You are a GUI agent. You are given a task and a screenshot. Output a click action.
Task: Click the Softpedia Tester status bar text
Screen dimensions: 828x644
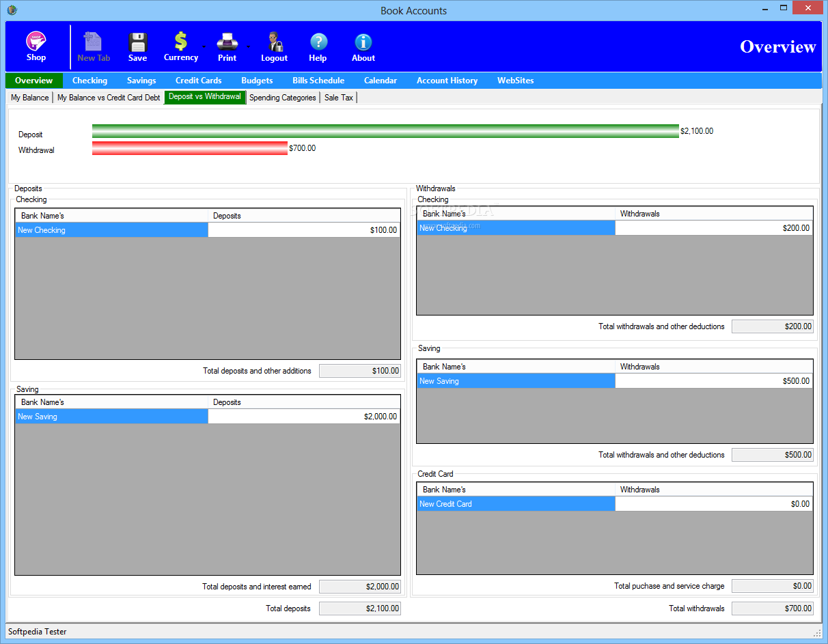[x=38, y=632]
